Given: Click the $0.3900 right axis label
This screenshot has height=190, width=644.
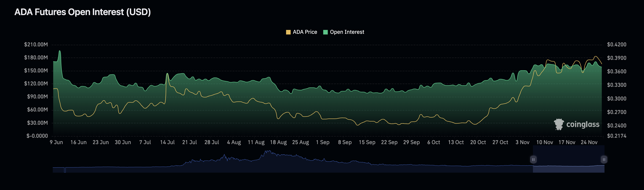Looking at the screenshot, I should 617,58.
